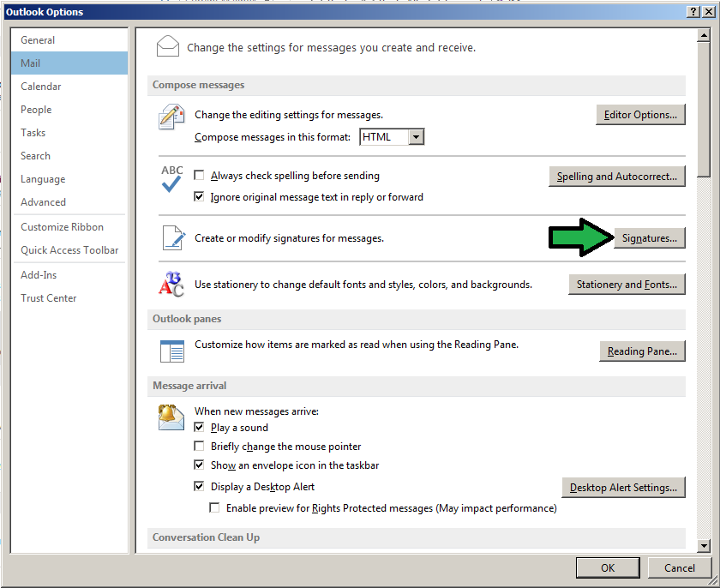Viewport: 720px width, 588px height.
Task: Uncheck Play a sound option
Action: pyautogui.click(x=200, y=428)
